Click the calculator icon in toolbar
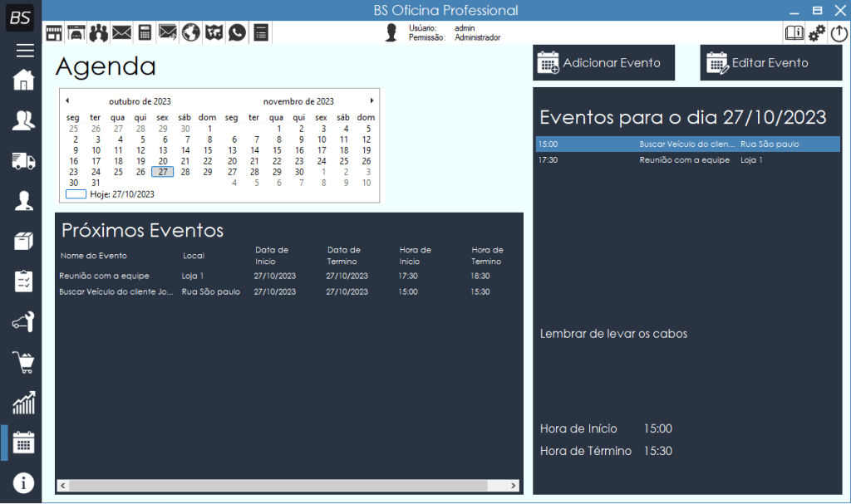 click(x=145, y=32)
